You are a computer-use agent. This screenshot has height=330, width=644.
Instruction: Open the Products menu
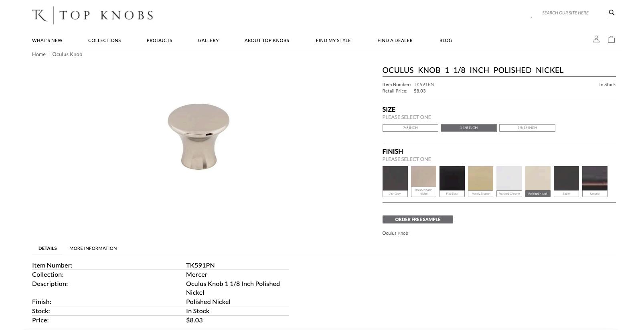point(159,40)
